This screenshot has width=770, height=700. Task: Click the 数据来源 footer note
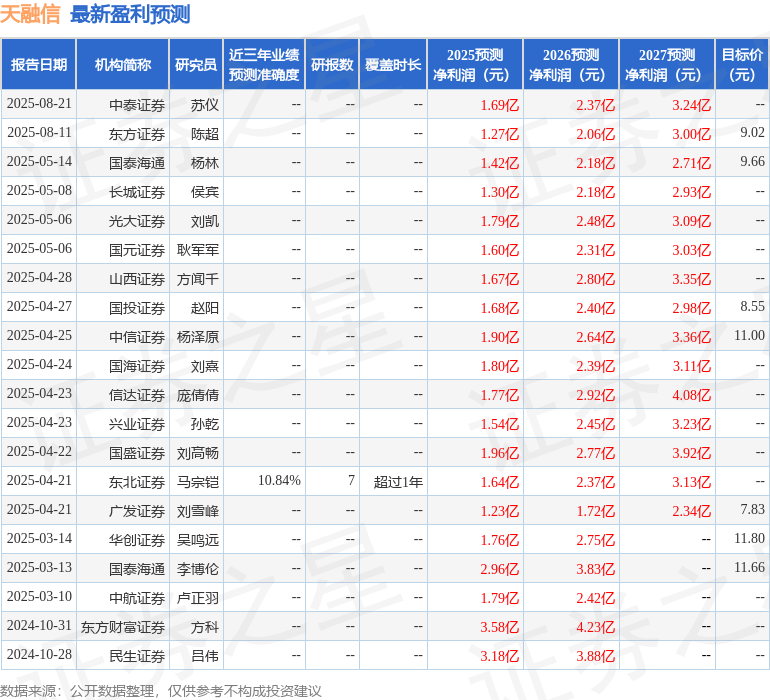(x=161, y=691)
